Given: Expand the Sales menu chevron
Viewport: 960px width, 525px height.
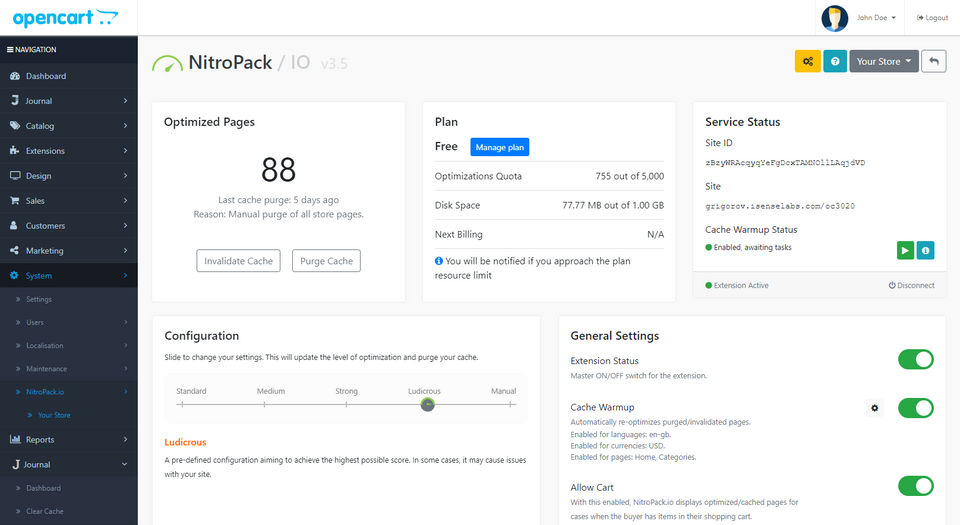Looking at the screenshot, I should point(125,201).
